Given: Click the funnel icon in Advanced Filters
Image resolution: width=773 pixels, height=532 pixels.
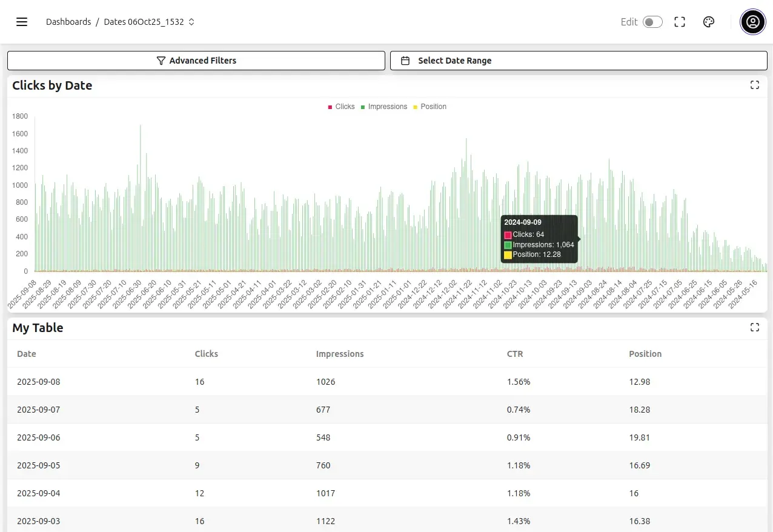Looking at the screenshot, I should (161, 61).
